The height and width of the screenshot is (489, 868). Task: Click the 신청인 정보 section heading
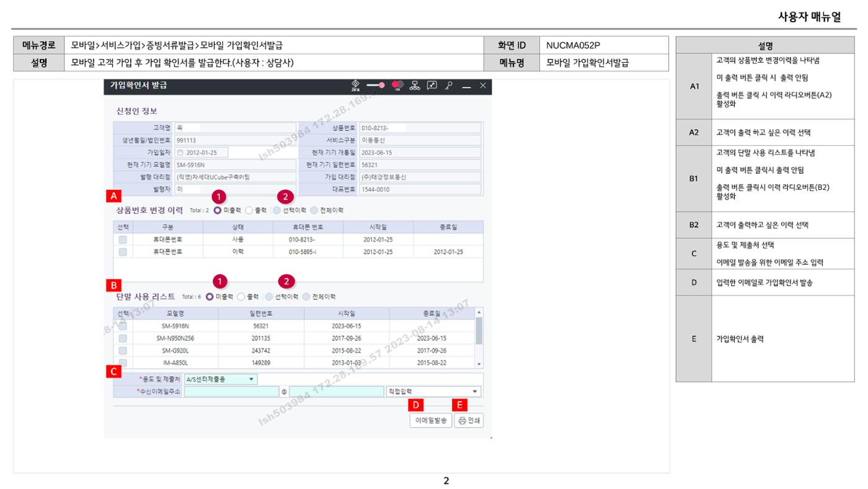[137, 112]
